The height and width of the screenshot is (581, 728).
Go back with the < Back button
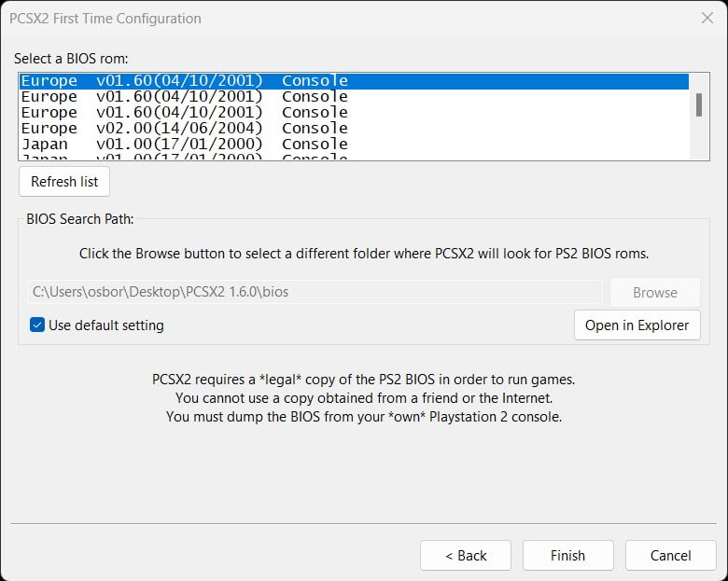(466, 555)
